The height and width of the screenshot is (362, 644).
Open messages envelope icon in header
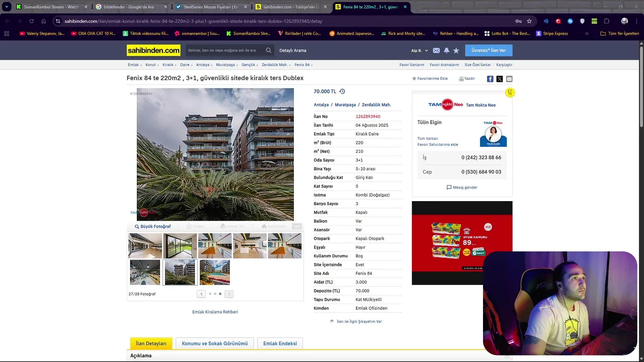pyautogui.click(x=436, y=50)
